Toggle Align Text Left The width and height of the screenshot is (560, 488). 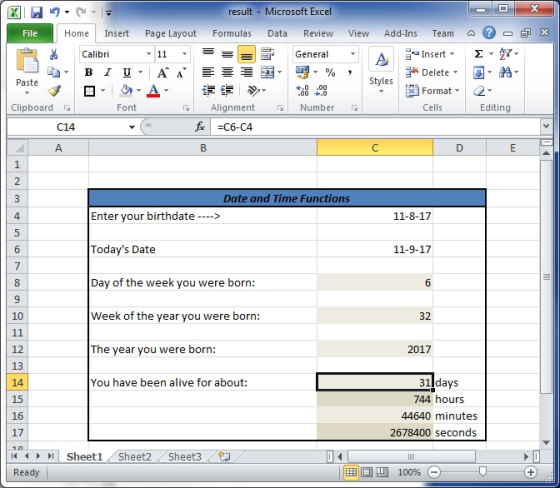click(x=208, y=72)
